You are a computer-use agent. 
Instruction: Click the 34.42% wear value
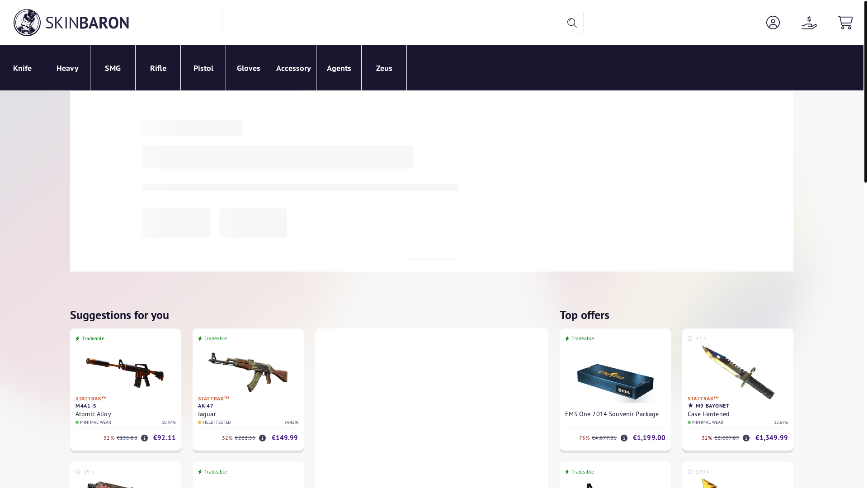click(291, 422)
